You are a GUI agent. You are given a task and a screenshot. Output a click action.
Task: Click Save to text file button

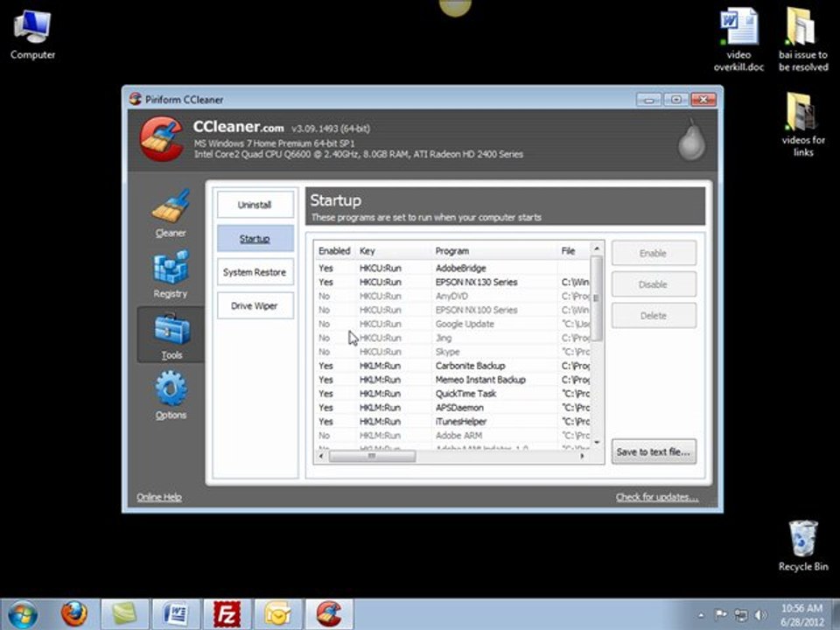coord(654,451)
